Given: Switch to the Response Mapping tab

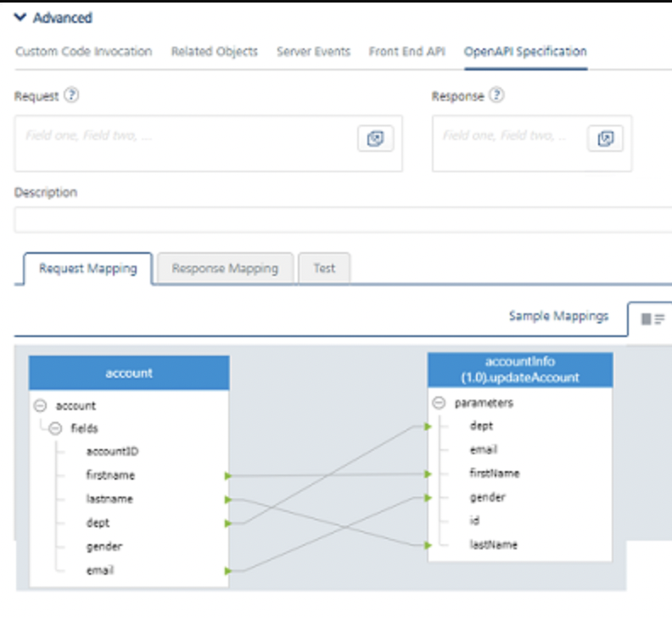Looking at the screenshot, I should coord(225,268).
